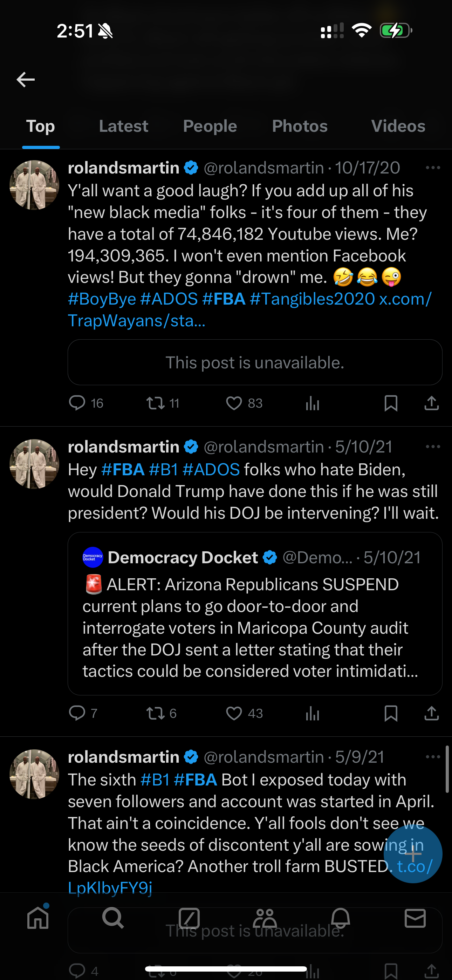Open more options for the 5/9/21 post
Image resolution: width=452 pixels, height=980 pixels.
pos(433,757)
